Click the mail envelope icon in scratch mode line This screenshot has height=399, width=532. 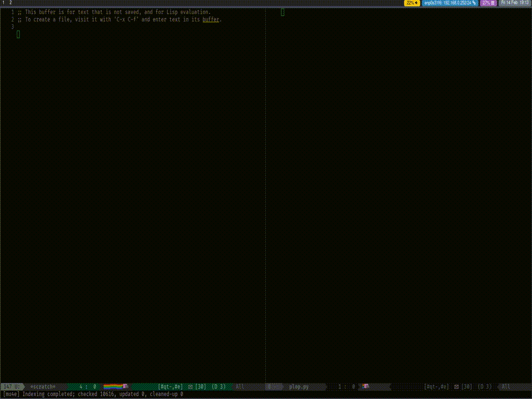[190, 387]
